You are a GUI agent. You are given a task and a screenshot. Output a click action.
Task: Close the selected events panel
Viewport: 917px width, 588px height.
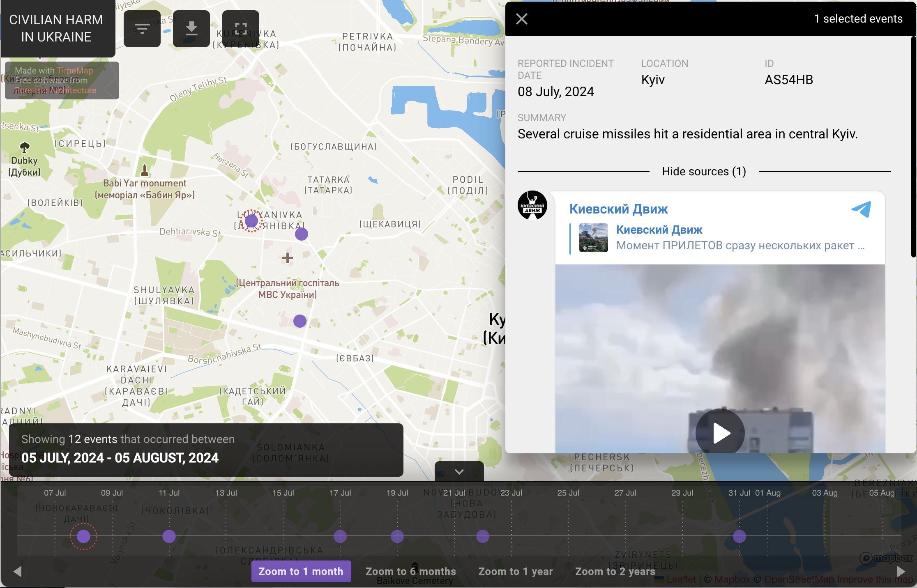coord(522,19)
